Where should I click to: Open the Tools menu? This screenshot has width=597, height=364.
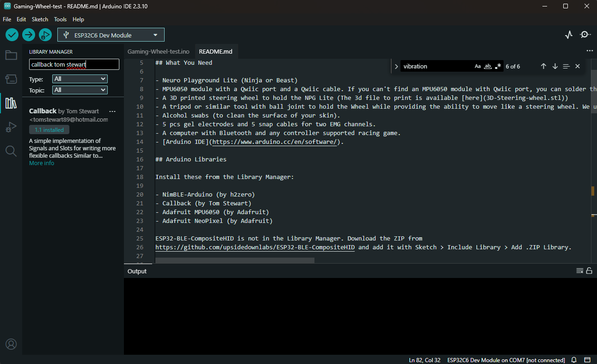pos(60,19)
